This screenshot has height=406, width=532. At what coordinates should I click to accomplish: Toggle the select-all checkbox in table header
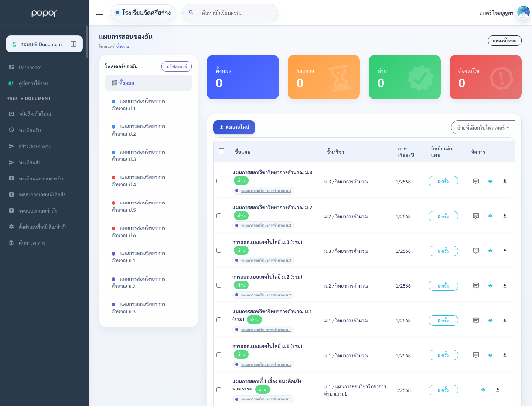(x=222, y=151)
